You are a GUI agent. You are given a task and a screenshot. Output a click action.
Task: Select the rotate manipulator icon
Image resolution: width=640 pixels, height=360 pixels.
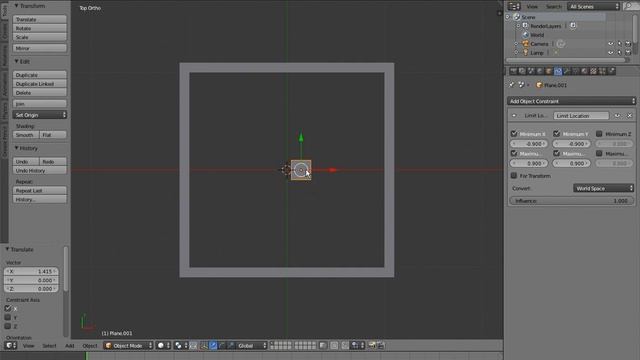coord(222,345)
